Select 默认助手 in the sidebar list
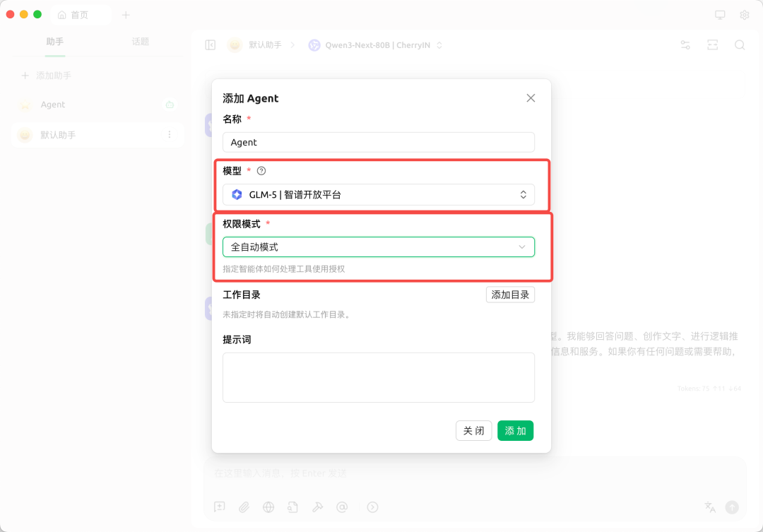This screenshot has width=763, height=532. coord(97,135)
